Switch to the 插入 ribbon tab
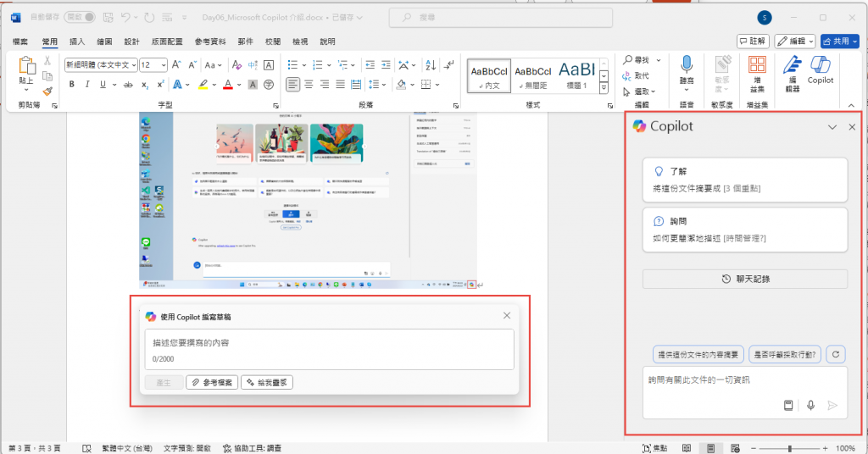The width and height of the screenshot is (868, 454). pos(77,42)
